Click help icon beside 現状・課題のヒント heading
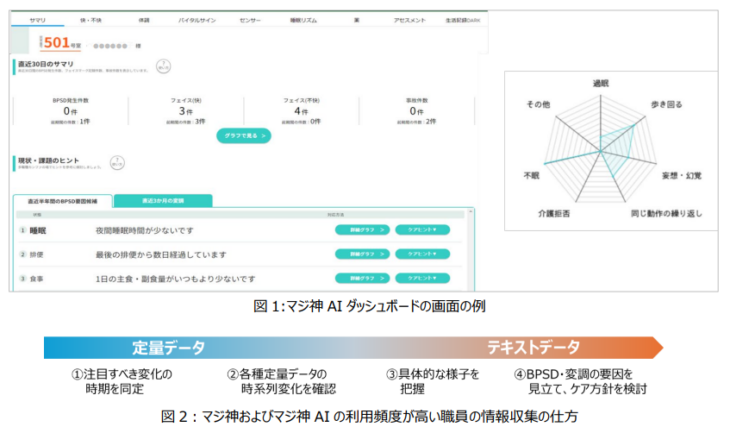The height and width of the screenshot is (433, 730). 116,161
